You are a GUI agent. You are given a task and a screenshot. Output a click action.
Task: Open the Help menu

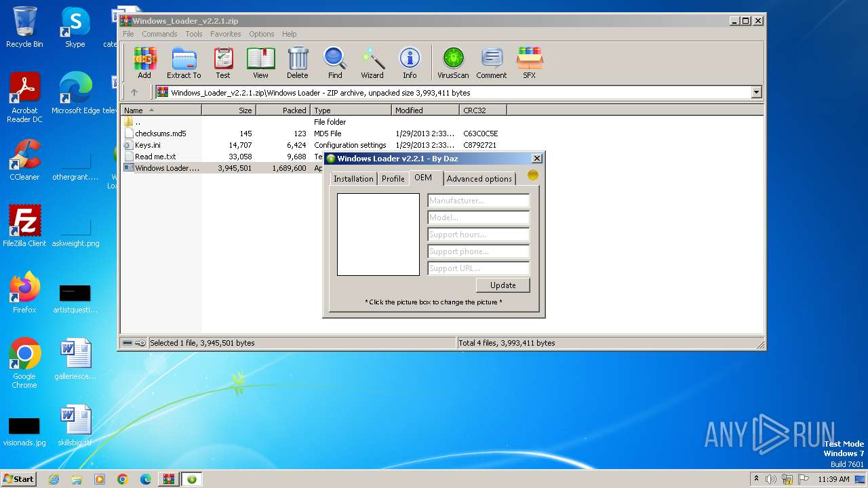(289, 34)
